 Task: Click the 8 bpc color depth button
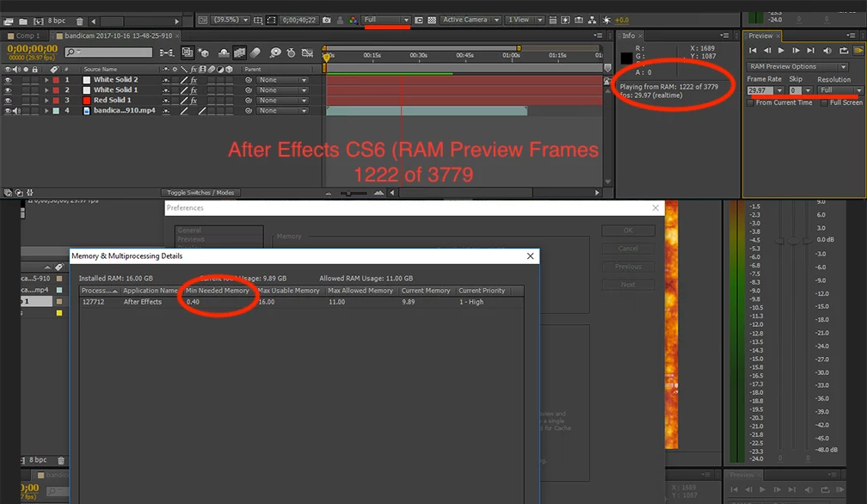click(x=56, y=21)
